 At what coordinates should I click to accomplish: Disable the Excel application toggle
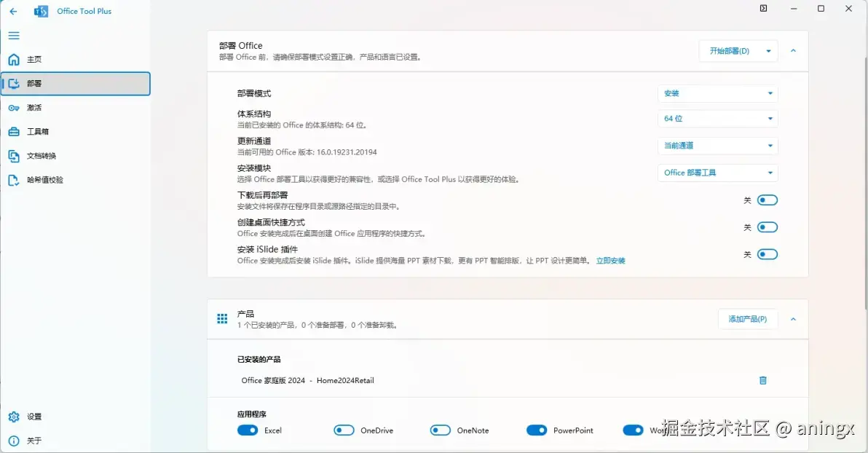(x=248, y=430)
